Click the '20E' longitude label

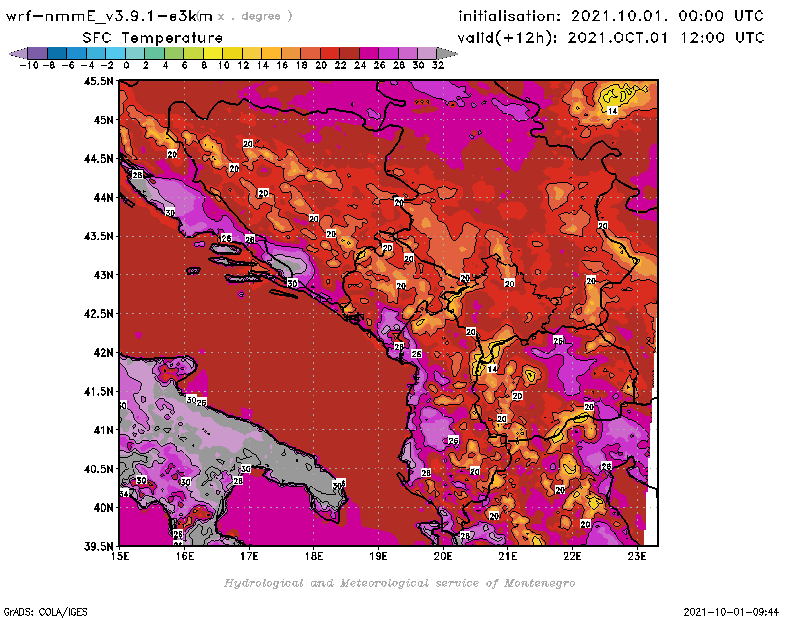pos(443,556)
